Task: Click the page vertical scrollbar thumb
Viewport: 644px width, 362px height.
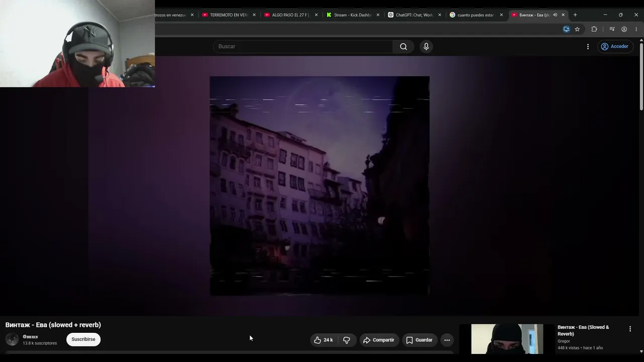Action: (x=641, y=78)
